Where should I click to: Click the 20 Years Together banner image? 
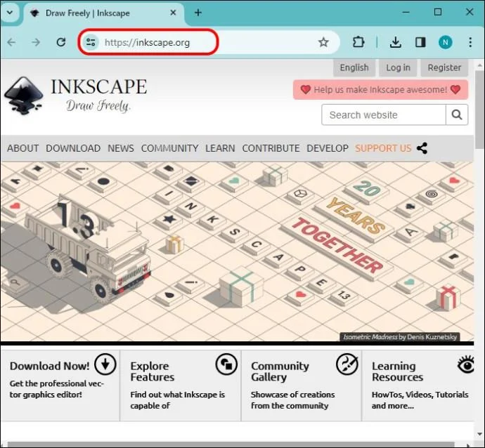point(237,252)
